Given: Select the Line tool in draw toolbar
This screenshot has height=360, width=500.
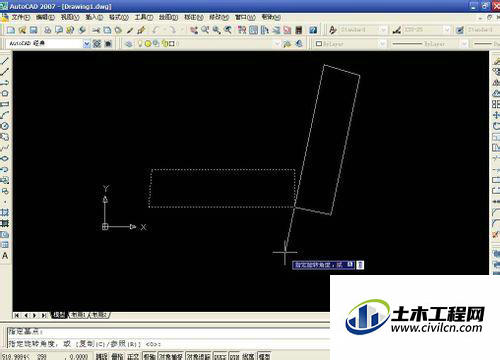Looking at the screenshot, I should pyautogui.click(x=5, y=61).
